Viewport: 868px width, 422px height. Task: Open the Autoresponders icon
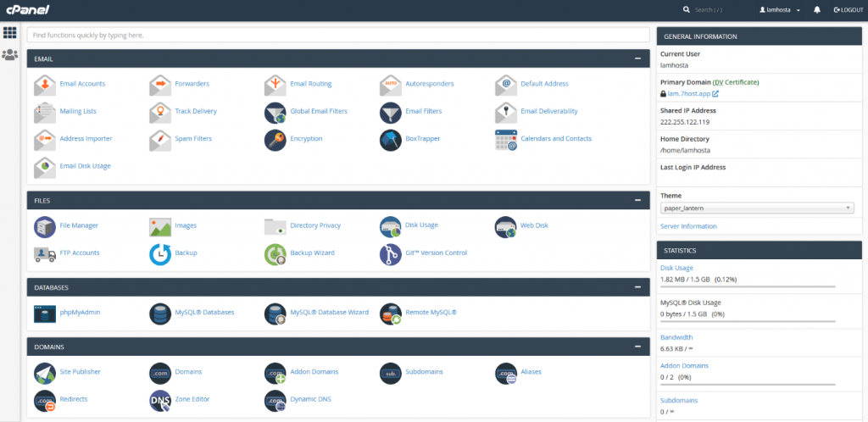pyautogui.click(x=390, y=85)
